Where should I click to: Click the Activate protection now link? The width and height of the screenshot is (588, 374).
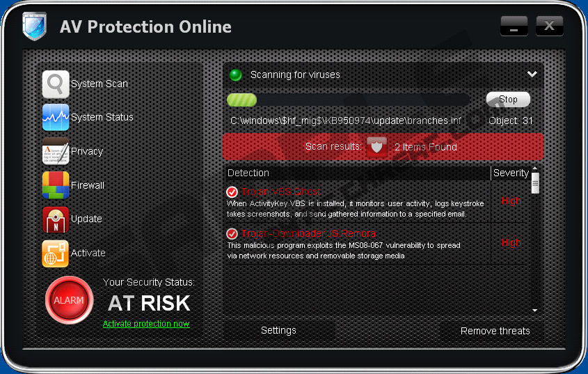click(x=146, y=324)
